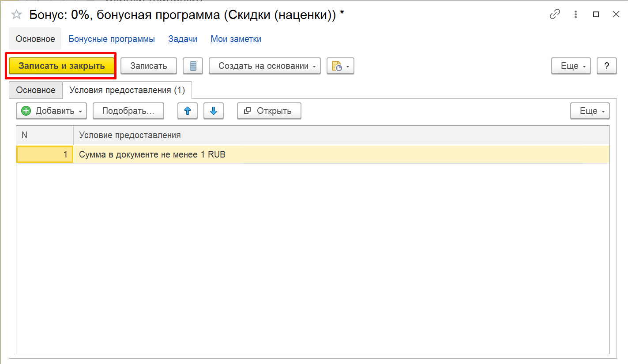
Task: Switch to inner Основное tab
Action: [36, 90]
